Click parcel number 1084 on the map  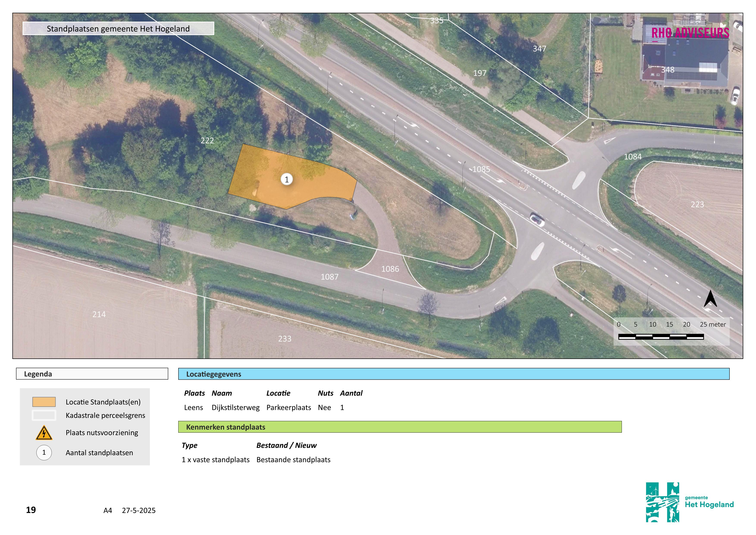point(633,157)
